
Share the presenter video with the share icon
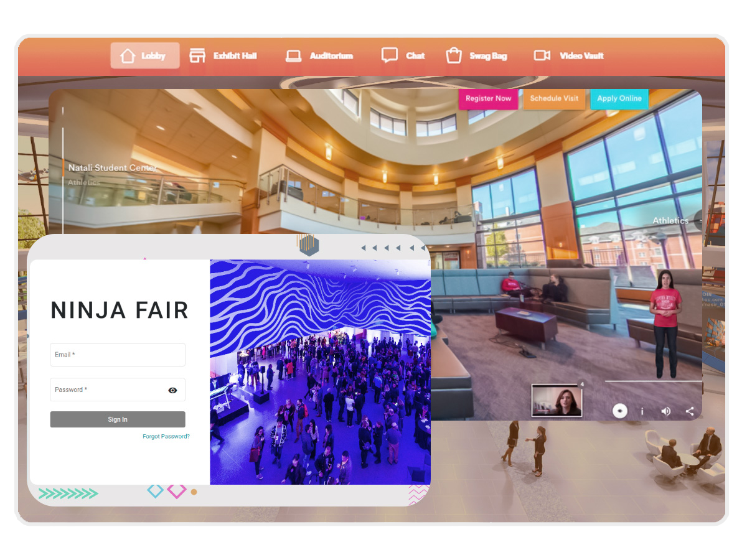tap(690, 411)
